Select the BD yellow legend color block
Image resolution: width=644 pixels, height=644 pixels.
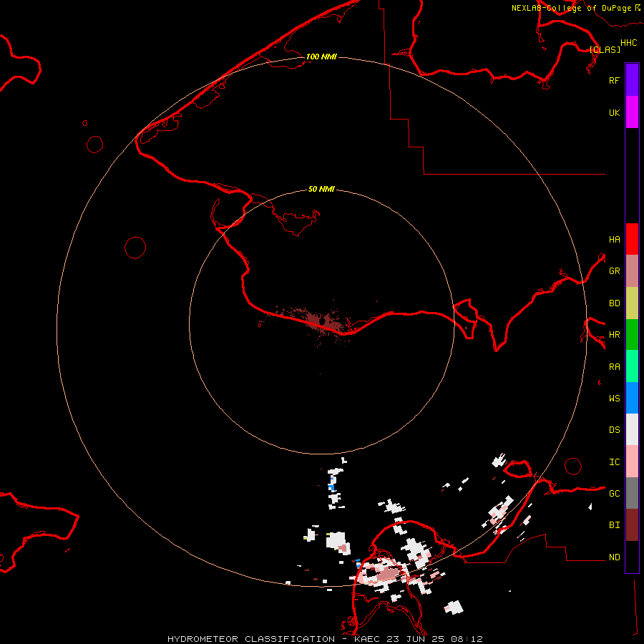[x=632, y=303]
